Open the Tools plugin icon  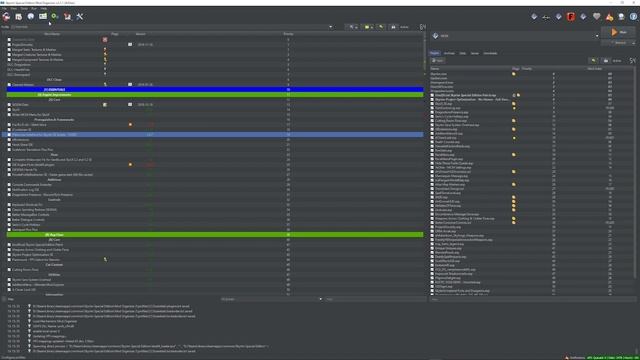pos(67,17)
